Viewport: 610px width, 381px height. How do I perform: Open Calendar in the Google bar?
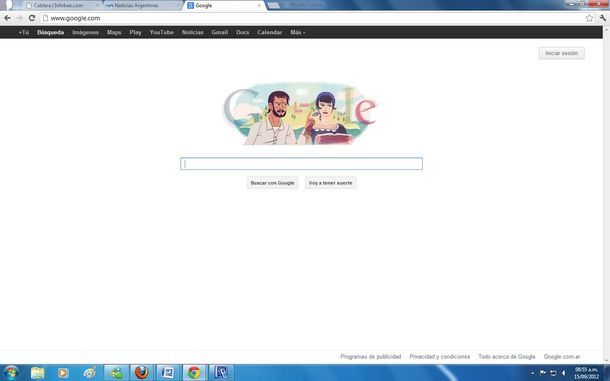tap(270, 32)
